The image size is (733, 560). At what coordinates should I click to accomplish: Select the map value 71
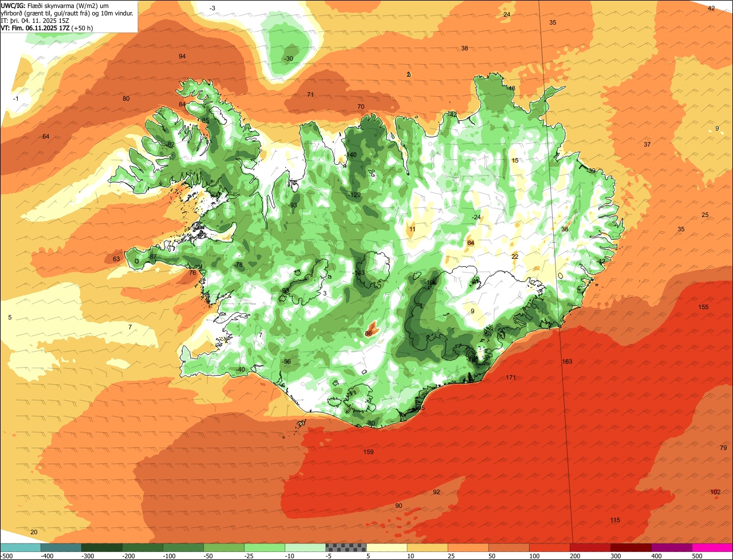pyautogui.click(x=310, y=94)
